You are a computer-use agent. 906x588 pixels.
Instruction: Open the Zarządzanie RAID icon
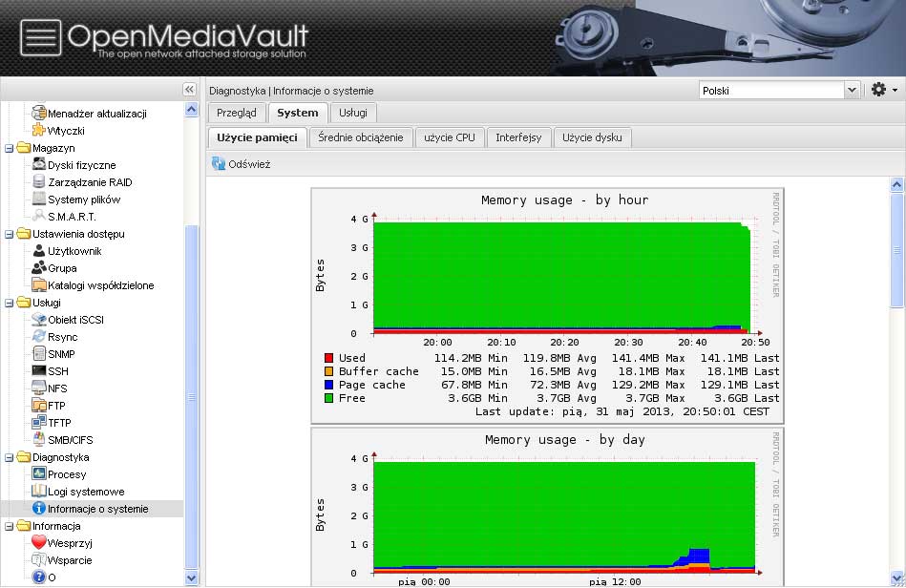pos(39,181)
